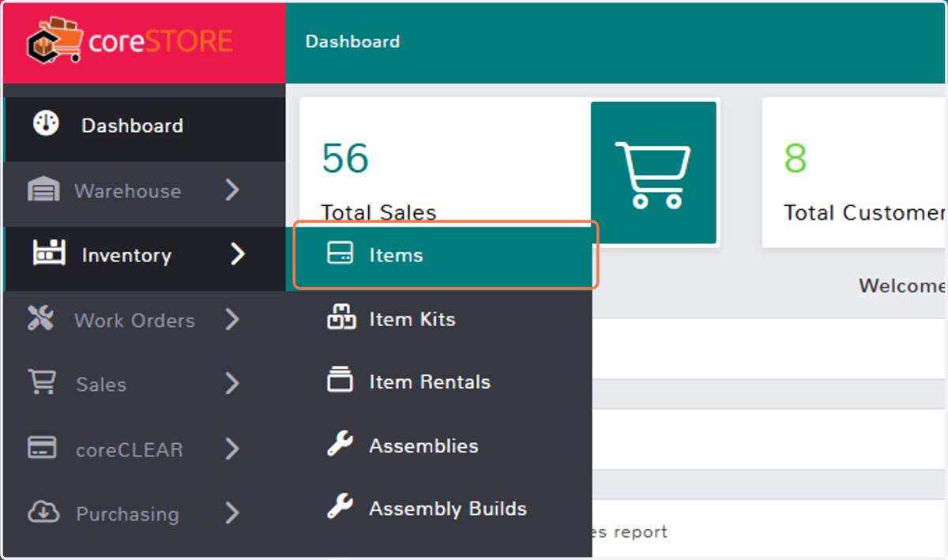Viewport: 948px width, 560px height.
Task: Click the Purchasing cloud download icon
Action: pyautogui.click(x=43, y=512)
